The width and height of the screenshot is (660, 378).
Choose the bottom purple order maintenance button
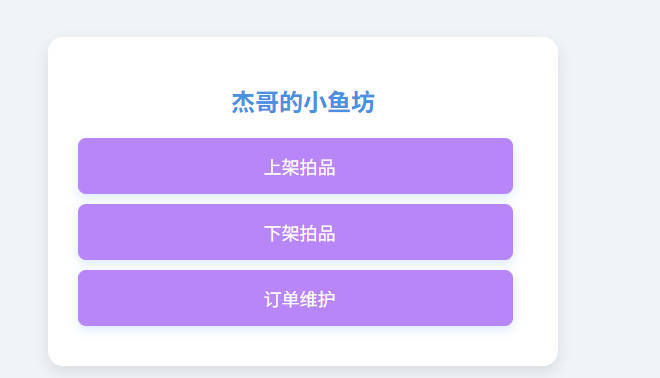pyautogui.click(x=295, y=298)
